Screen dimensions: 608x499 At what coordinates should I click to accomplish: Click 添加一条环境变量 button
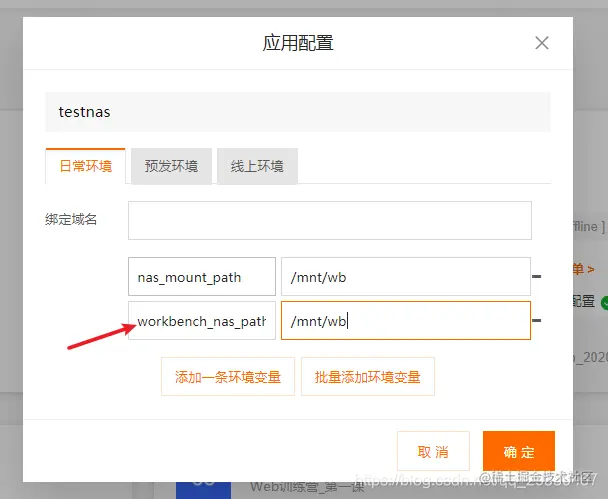coord(228,376)
